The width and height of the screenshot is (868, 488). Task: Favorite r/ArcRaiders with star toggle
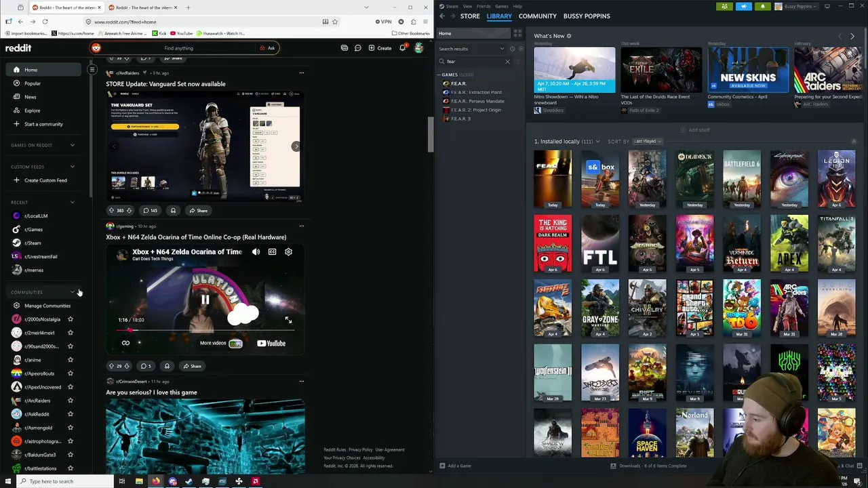[71, 401]
